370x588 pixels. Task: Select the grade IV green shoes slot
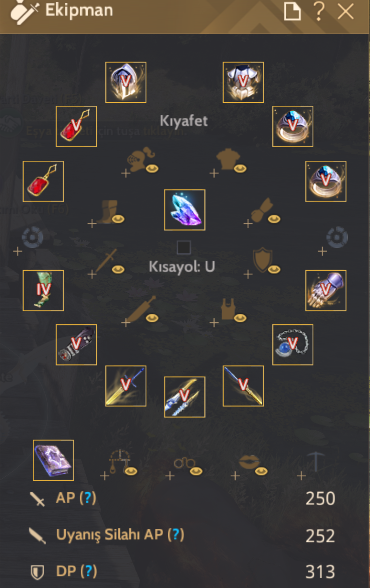point(43,290)
